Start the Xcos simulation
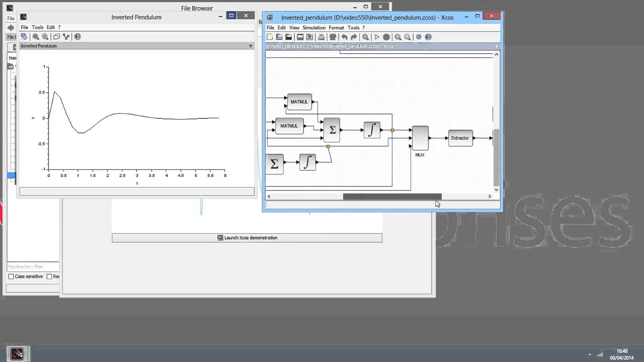This screenshot has width=644, height=362. point(377,37)
